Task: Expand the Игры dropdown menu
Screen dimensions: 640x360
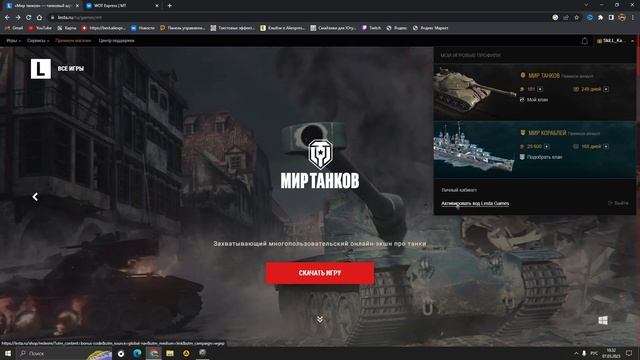Action: click(x=13, y=41)
